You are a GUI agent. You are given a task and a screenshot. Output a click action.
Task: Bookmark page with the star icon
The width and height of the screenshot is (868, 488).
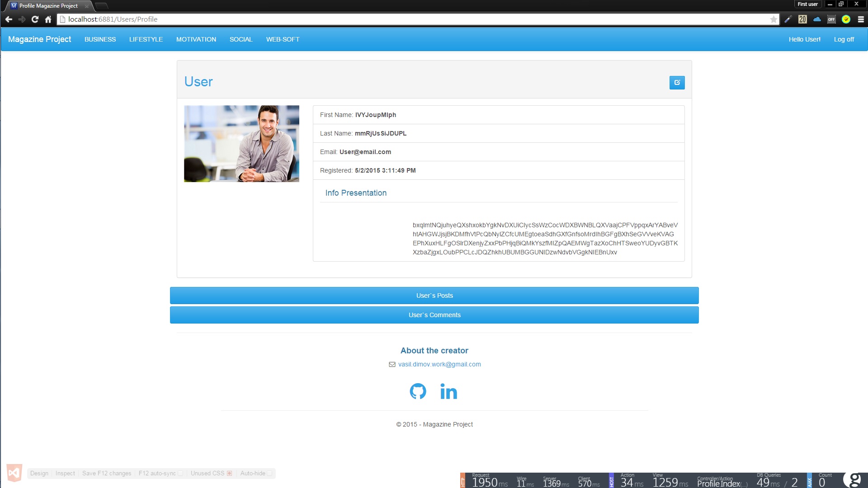[774, 19]
